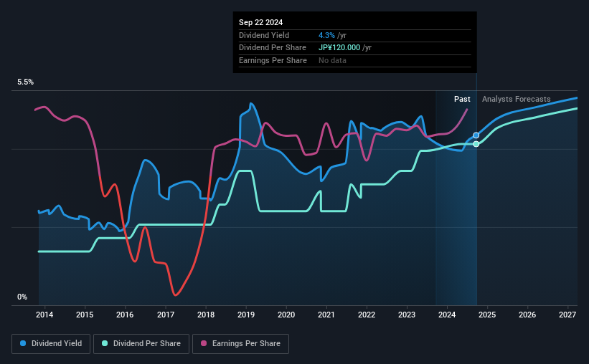This screenshot has height=364, width=589.
Task: Click the 4.3% dividend yield value
Action: 326,35
